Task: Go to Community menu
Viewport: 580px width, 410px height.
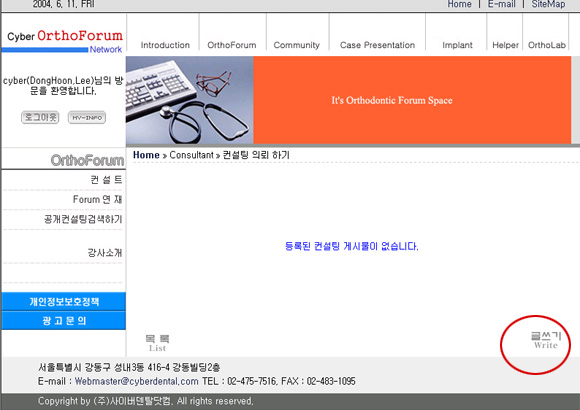Action: click(x=296, y=45)
